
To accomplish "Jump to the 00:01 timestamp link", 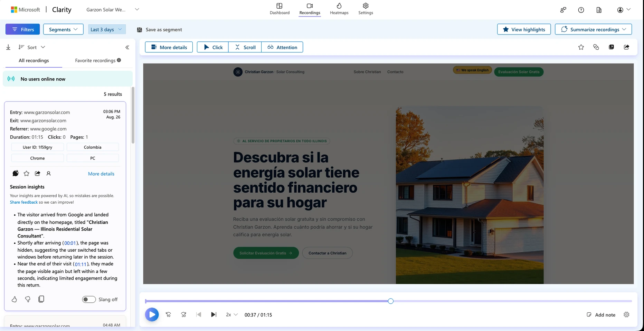I will point(70,243).
